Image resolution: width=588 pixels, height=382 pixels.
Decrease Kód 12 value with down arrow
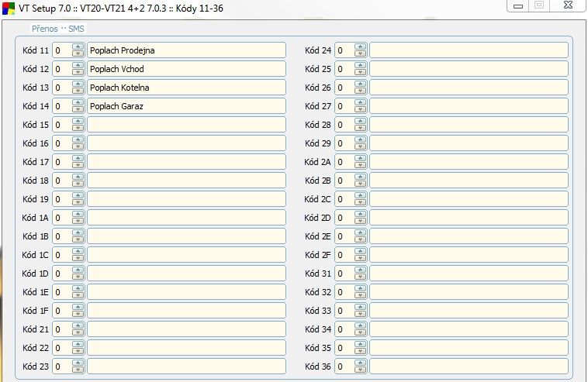click(78, 72)
